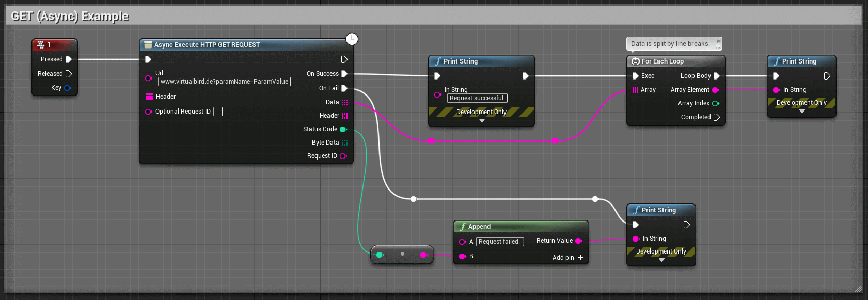This screenshot has width=868, height=300.
Task: Expand the failure Print String node arrow
Action: (661, 261)
